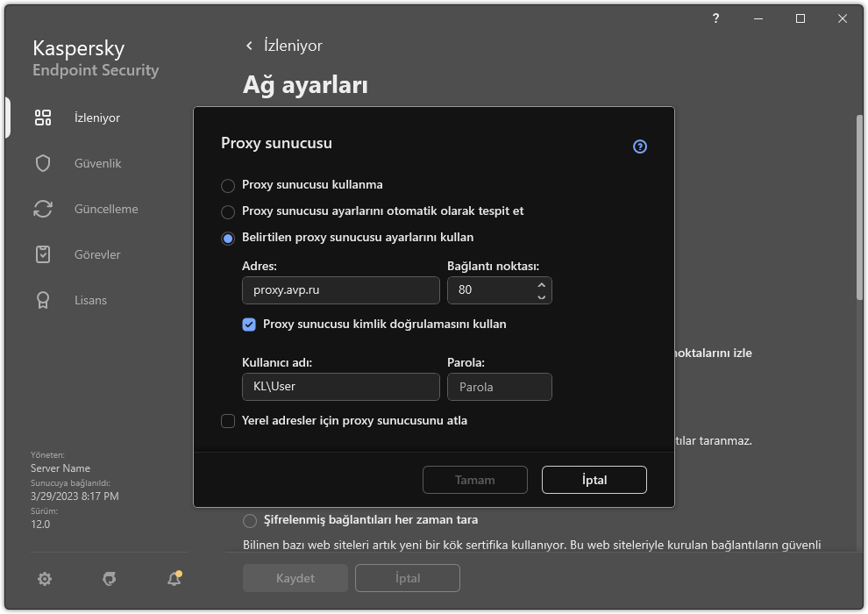Dismiss the dialog with İptal
Image resolution: width=868 pixels, height=614 pixels.
pyautogui.click(x=594, y=480)
